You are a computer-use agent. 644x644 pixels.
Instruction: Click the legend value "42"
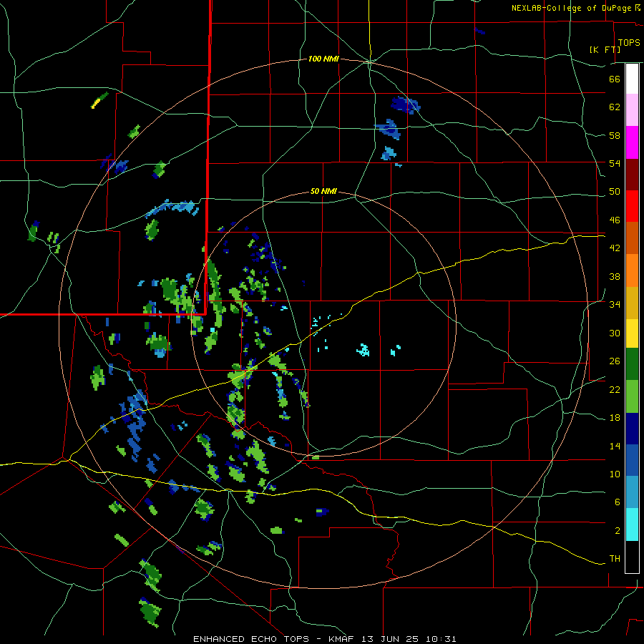click(615, 248)
